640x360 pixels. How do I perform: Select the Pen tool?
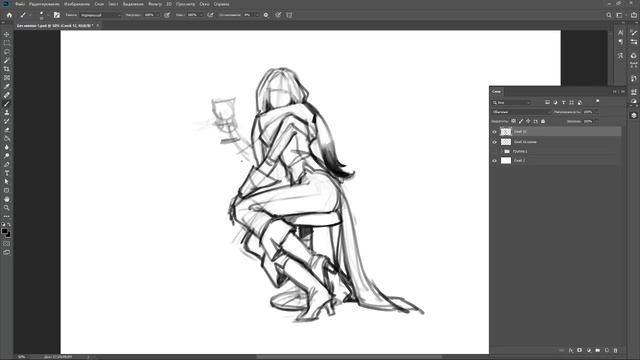[x=7, y=164]
